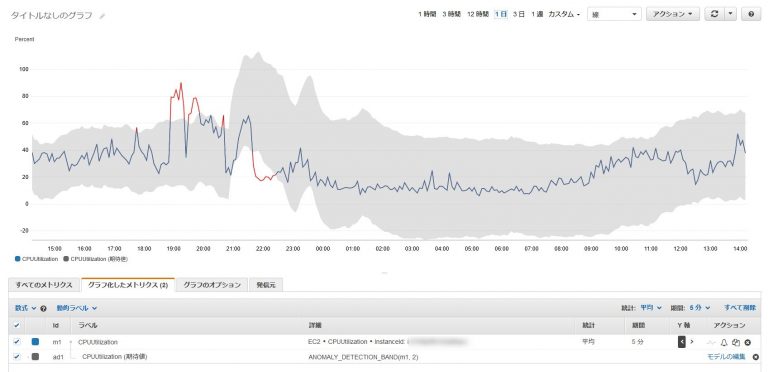
Task: Create alarm using bell icon on m1 row
Action: click(724, 342)
